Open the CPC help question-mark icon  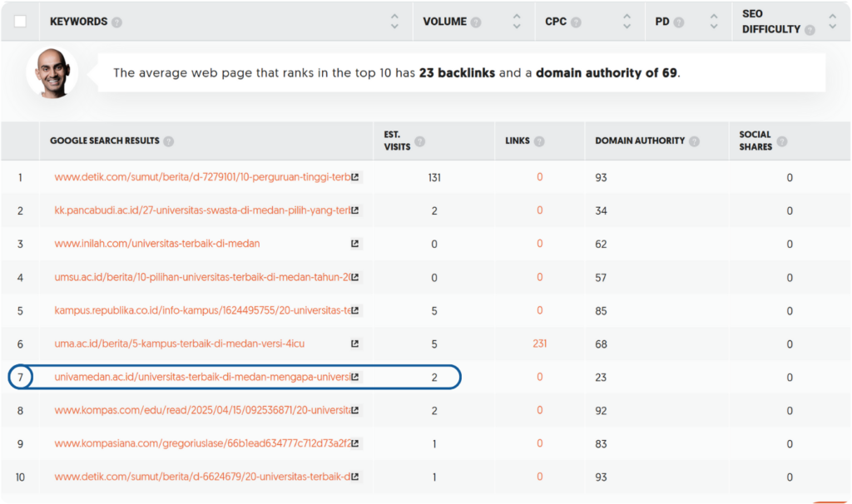click(576, 22)
